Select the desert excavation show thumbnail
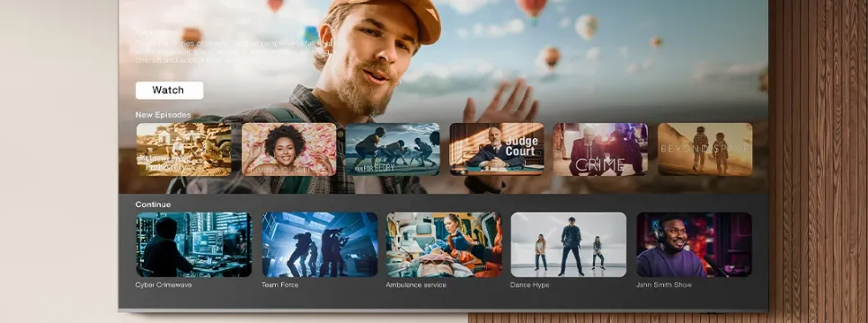Screen dimensions: 868x323 pyautogui.click(x=184, y=149)
